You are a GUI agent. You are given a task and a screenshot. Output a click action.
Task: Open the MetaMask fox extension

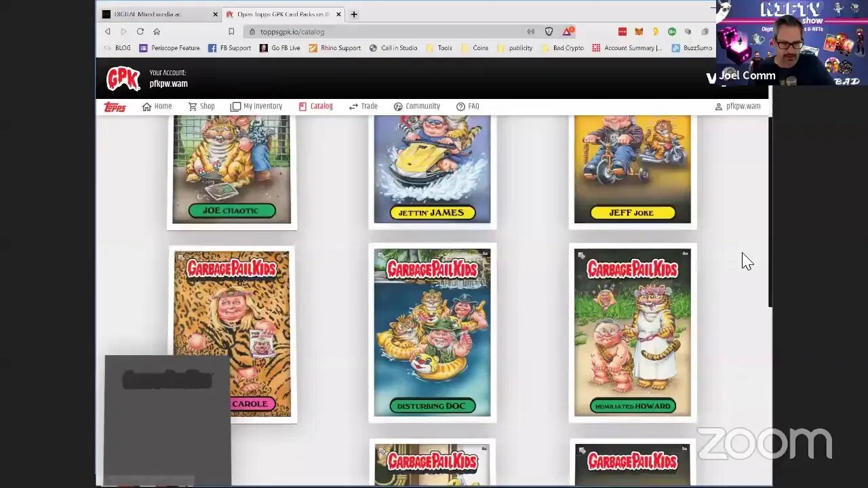coord(639,31)
